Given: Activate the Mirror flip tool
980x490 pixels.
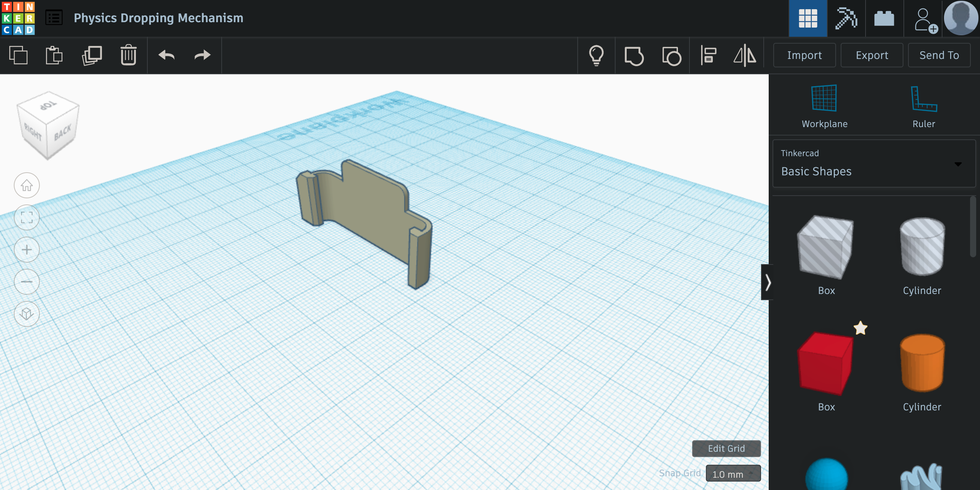Looking at the screenshot, I should pos(745,56).
